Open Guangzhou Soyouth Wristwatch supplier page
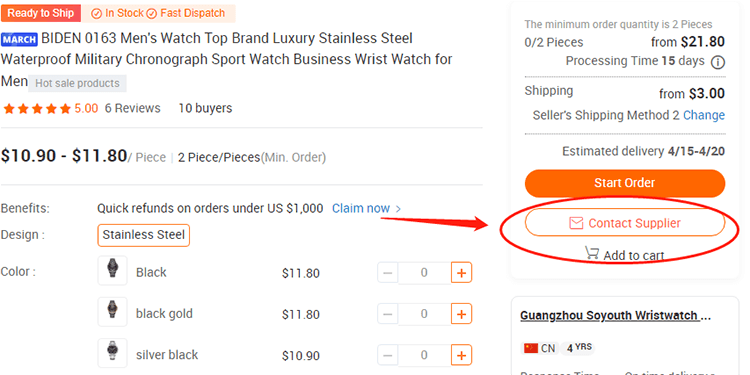Image resolution: width=750 pixels, height=375 pixels. 616,316
